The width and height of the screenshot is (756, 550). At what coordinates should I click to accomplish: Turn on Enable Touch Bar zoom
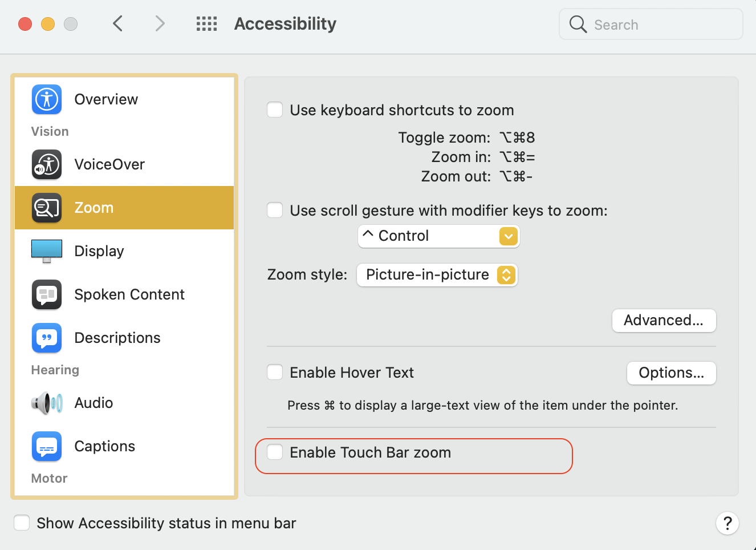click(275, 452)
